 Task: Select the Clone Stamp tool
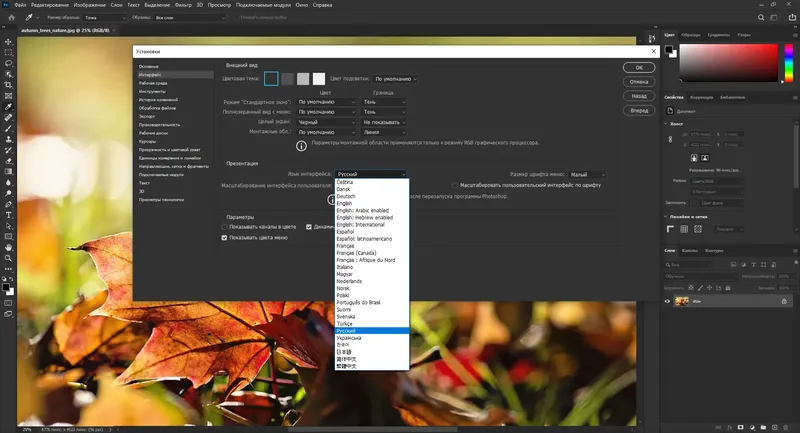pos(8,139)
